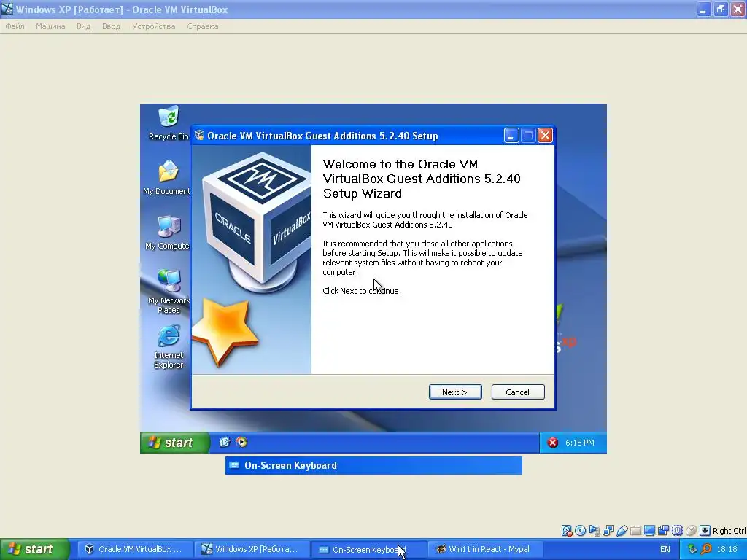The image size is (747, 560).
Task: Click the safely remove hardware tray icon
Action: point(692,549)
